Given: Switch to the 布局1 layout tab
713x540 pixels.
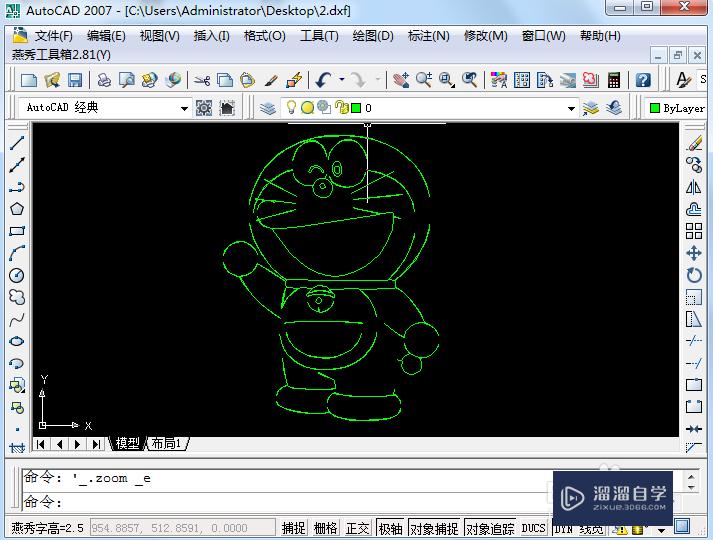Looking at the screenshot, I should [x=166, y=444].
